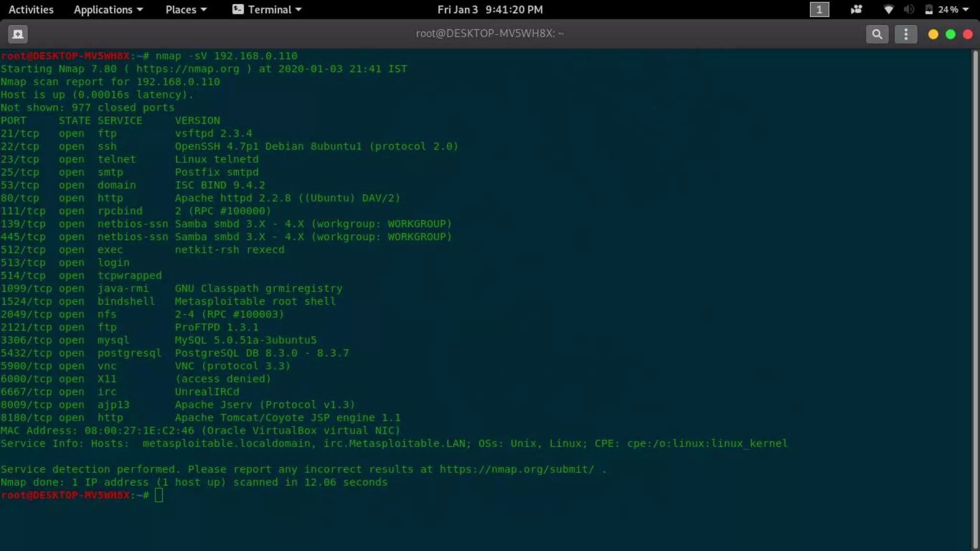This screenshot has height=551, width=980.
Task: Switch using workspace indicator number 1
Action: point(819,10)
